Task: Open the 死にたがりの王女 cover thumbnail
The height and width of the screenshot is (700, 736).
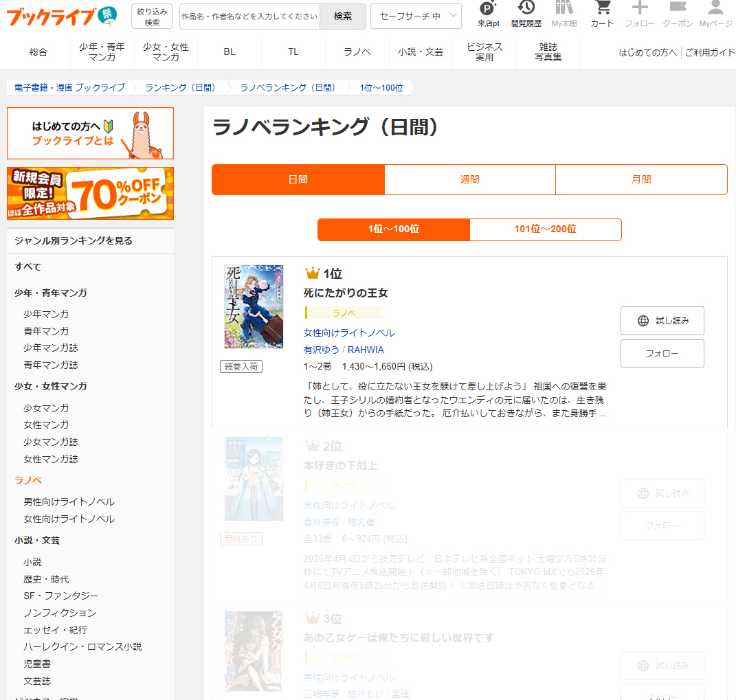Action: tap(254, 306)
